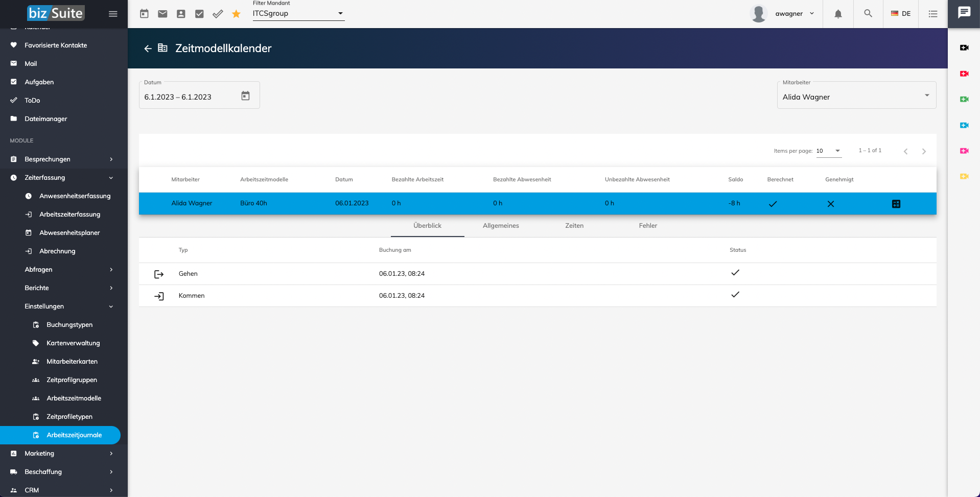This screenshot has height=497, width=980.
Task: Open the notifications bell
Action: coord(838,14)
